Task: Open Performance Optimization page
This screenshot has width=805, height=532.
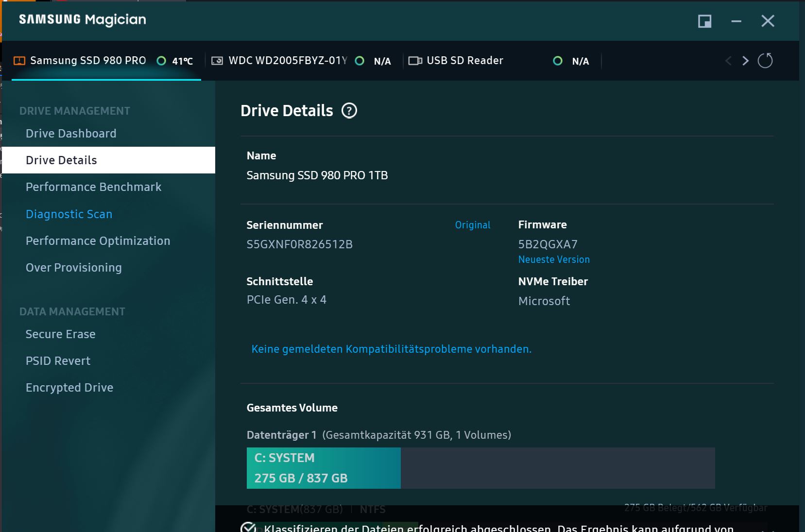Action: point(98,241)
